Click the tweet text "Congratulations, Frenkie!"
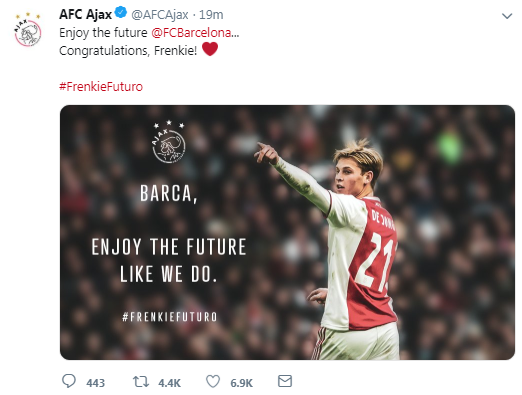Viewport: 522px width, 395px height. 128,51
